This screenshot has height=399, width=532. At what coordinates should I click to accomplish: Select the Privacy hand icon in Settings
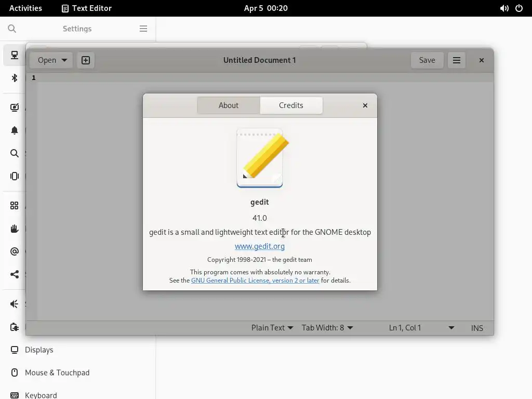tap(14, 229)
